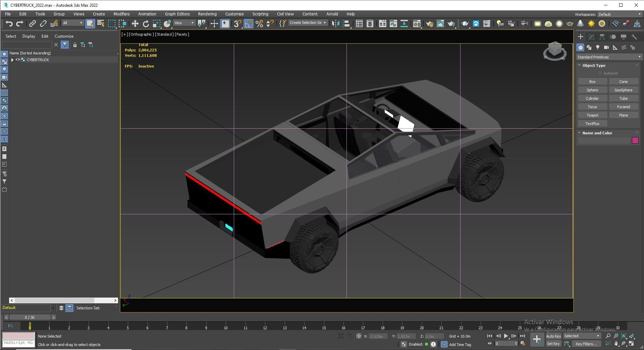Click the Undo arrow icon
This screenshot has width=644, height=350.
(x=9, y=24)
